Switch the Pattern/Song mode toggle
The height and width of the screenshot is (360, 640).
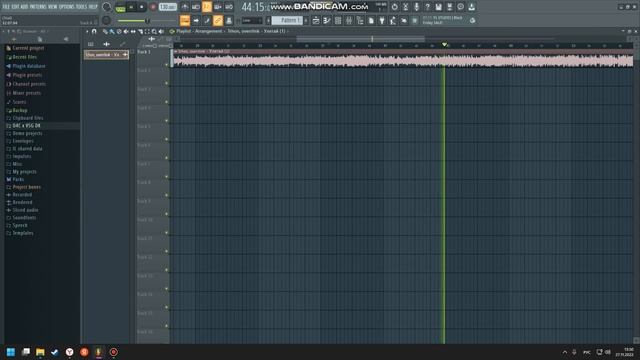tap(120, 7)
